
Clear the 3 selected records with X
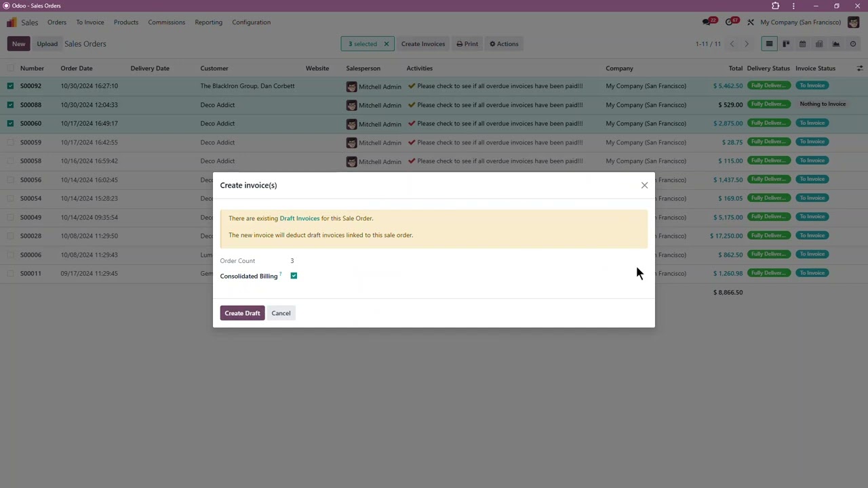[387, 44]
